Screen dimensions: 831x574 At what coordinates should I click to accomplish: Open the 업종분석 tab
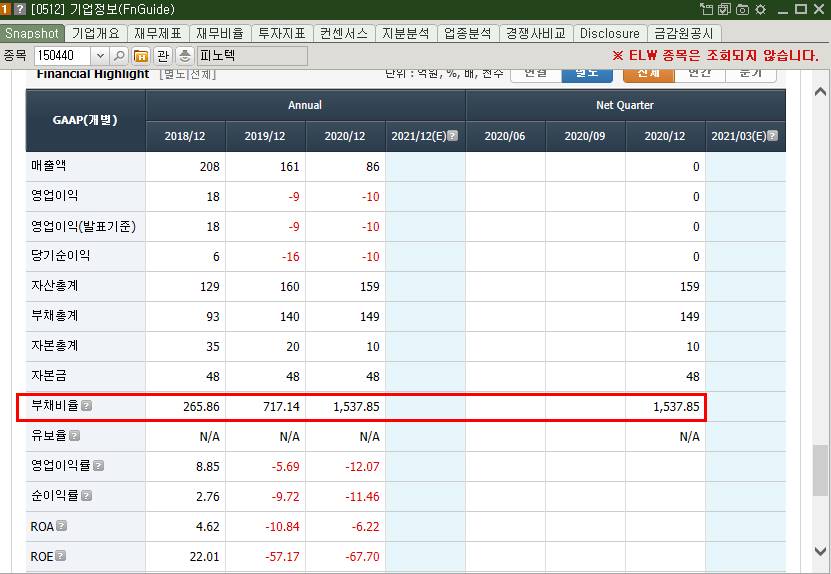click(x=468, y=33)
